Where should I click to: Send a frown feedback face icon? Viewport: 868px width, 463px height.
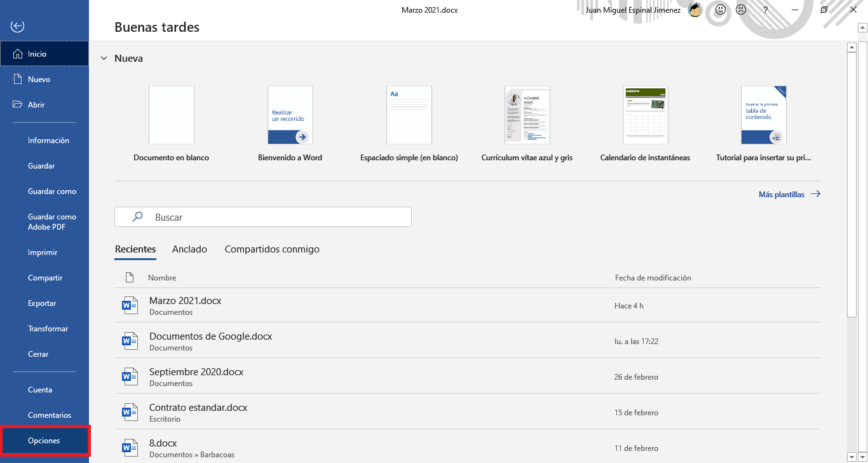tap(741, 10)
